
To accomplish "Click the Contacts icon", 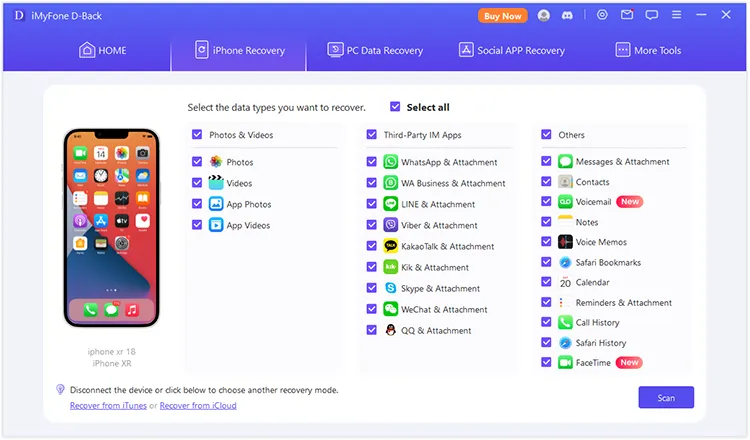I will pyautogui.click(x=565, y=182).
